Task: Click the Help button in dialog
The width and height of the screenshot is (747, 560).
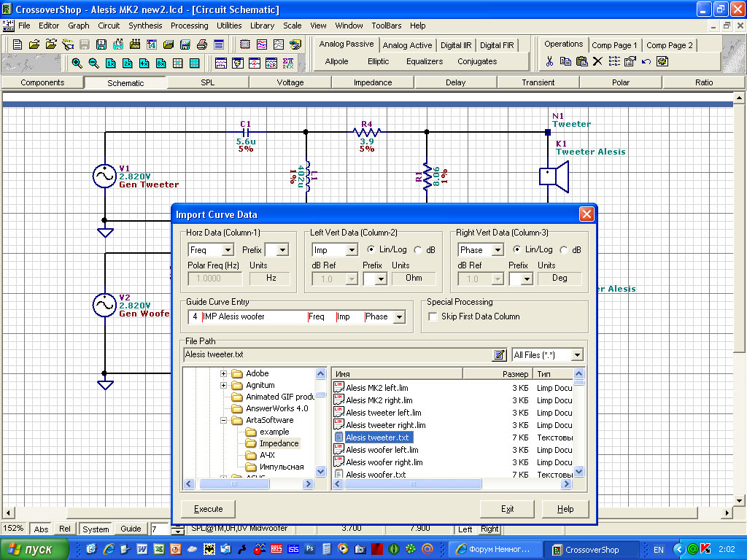Action: [565, 509]
